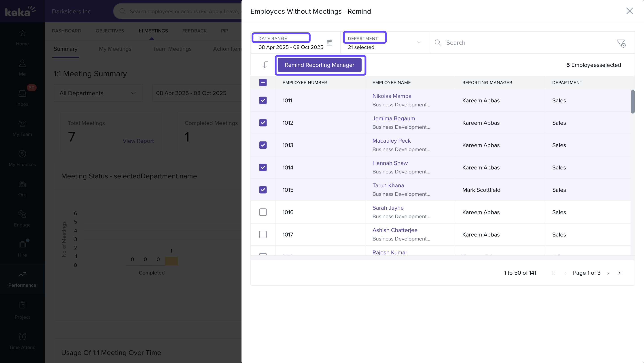Open Hannah Shaw employee profile link
Screen dimensions: 644x363
tap(390, 163)
